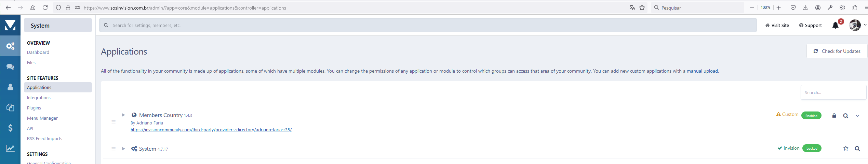Click the Community speech bubble sidebar icon
Image resolution: width=868 pixels, height=164 pixels.
(x=10, y=67)
